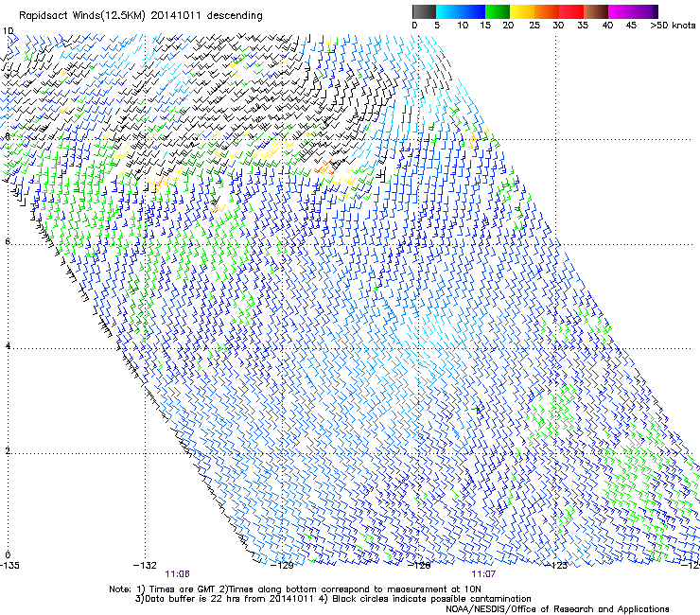This screenshot has height=615, width=700.
Task: Click the NOAA/NESDIS credit text
Action: pyautogui.click(x=557, y=609)
